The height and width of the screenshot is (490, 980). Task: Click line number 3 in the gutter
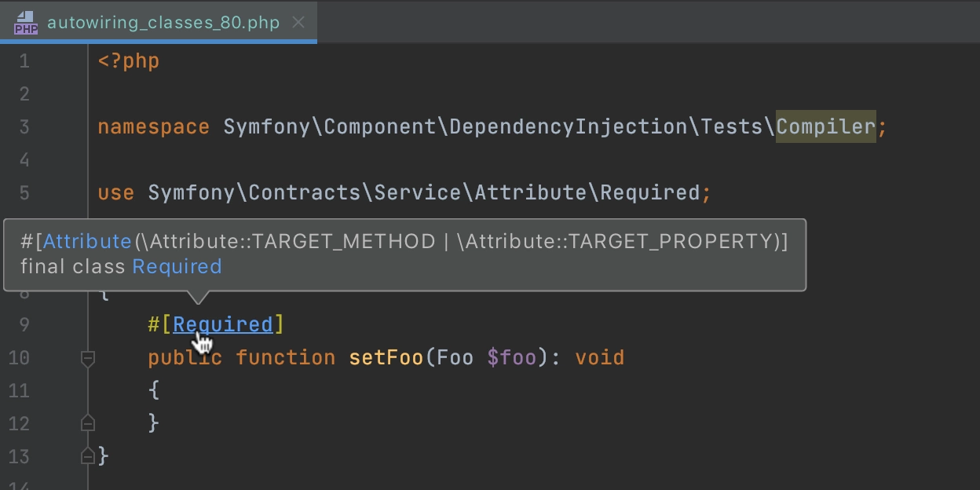24,127
